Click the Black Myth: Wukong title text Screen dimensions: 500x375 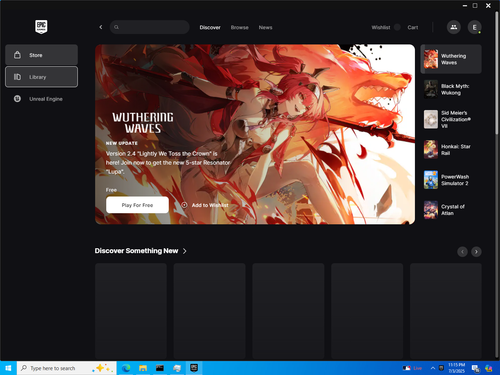(455, 89)
